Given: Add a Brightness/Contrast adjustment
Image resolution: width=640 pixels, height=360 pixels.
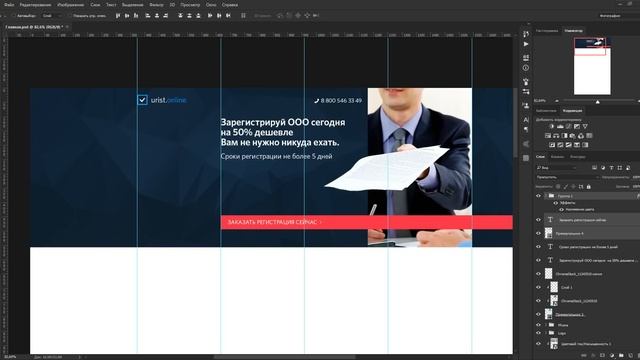Looking at the screenshot, I should (551, 126).
